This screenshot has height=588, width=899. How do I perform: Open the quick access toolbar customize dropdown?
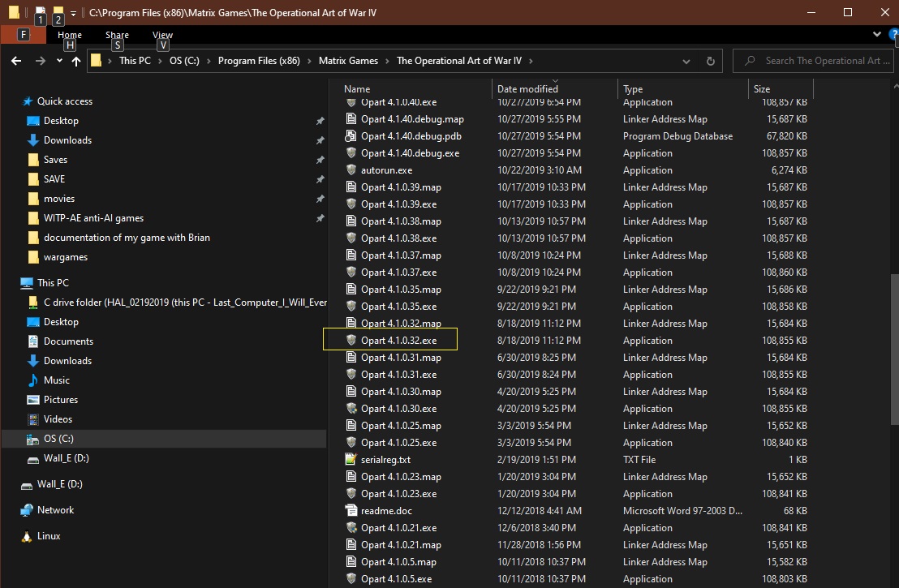click(73, 13)
